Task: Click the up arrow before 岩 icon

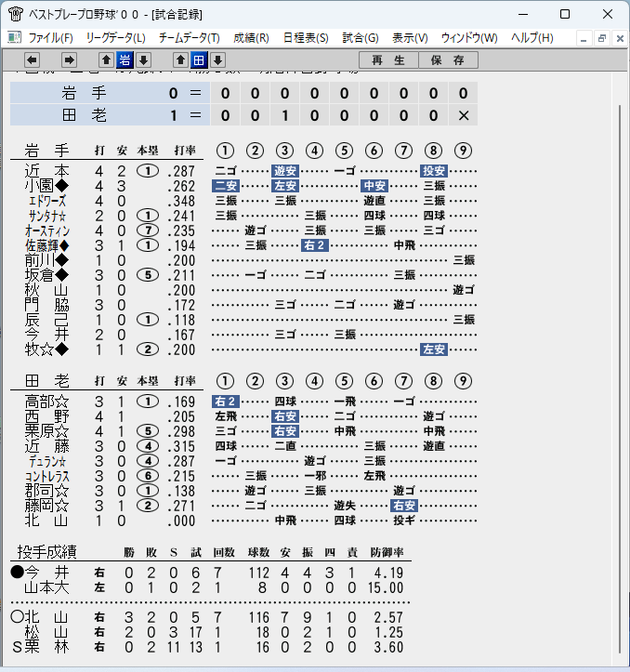Action: point(107,60)
